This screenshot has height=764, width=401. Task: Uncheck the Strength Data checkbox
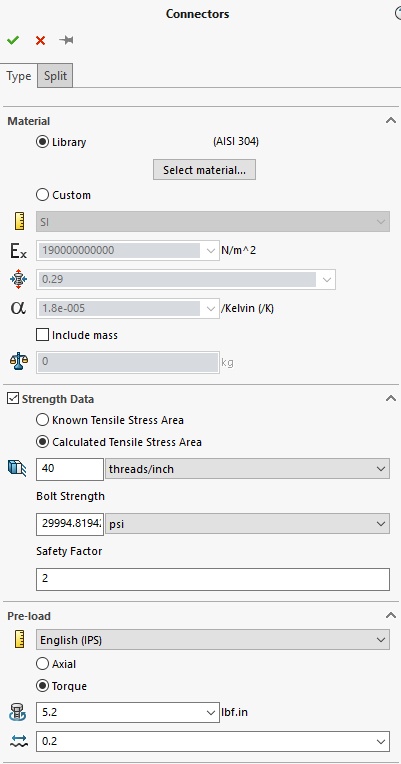point(13,399)
